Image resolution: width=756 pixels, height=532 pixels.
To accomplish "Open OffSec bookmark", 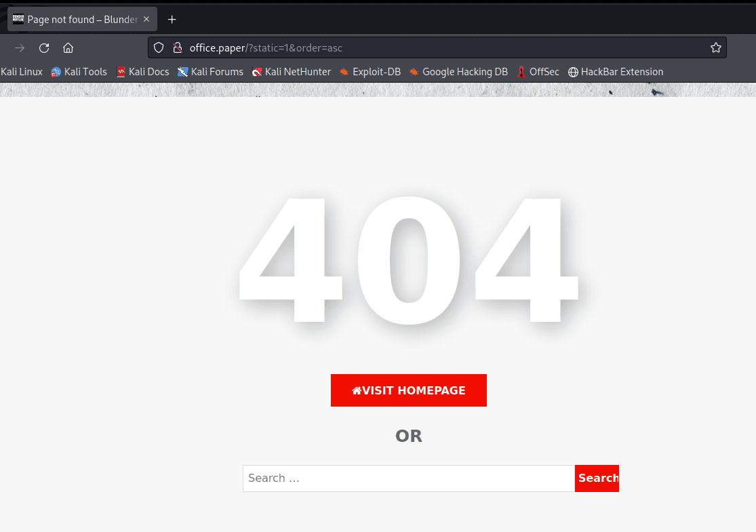I will point(538,72).
